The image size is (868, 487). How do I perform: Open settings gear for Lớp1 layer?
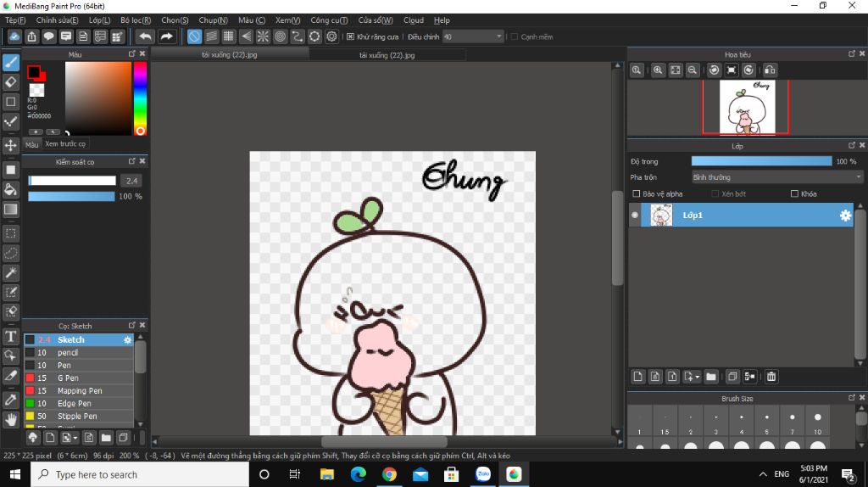coord(845,216)
